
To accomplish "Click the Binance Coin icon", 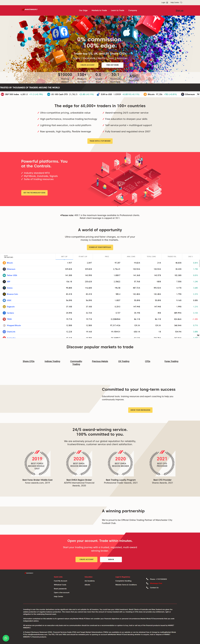I will [x=4, y=294].
